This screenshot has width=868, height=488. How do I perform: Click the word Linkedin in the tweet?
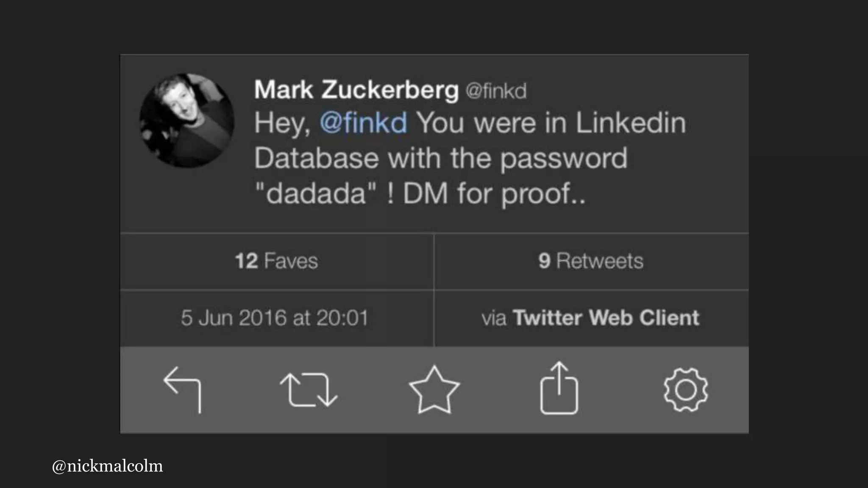pos(630,123)
